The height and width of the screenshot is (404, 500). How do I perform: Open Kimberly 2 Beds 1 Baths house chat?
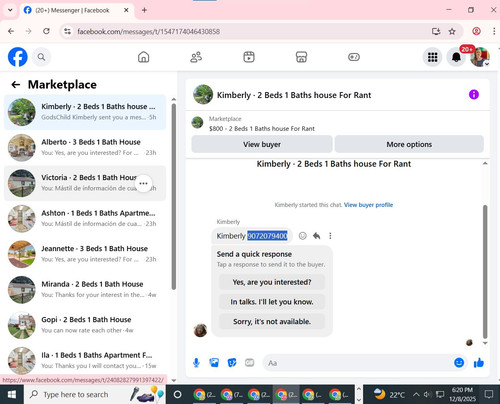(x=85, y=112)
